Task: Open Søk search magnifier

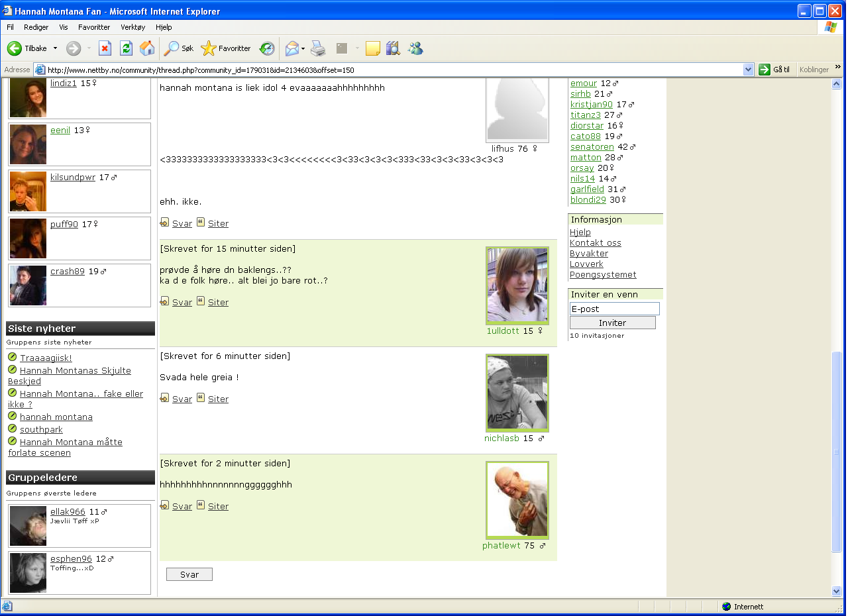Action: 172,48
